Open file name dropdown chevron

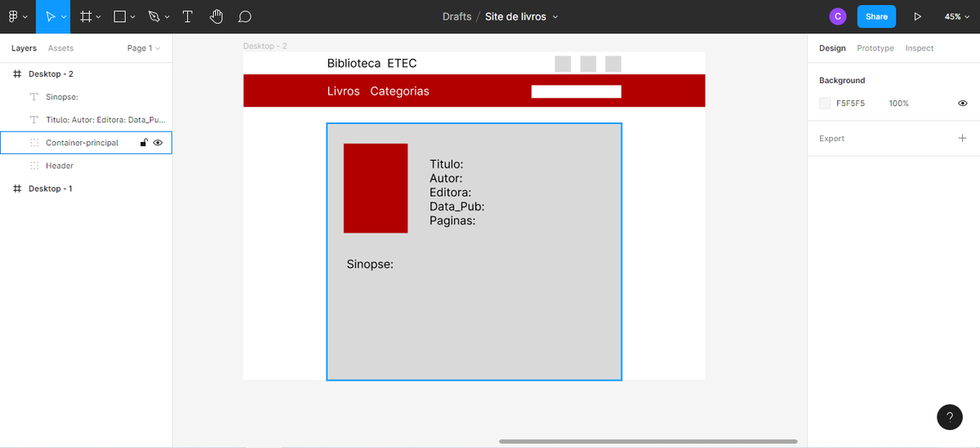coord(555,17)
